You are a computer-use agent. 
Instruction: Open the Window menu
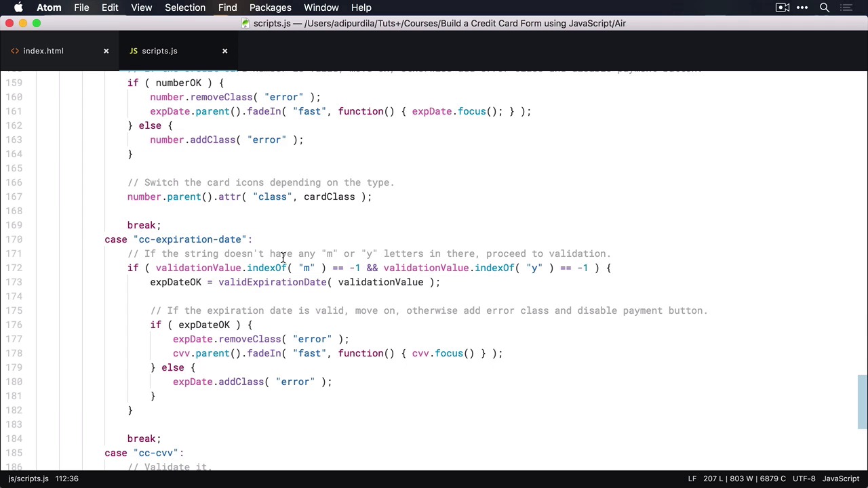tap(321, 7)
